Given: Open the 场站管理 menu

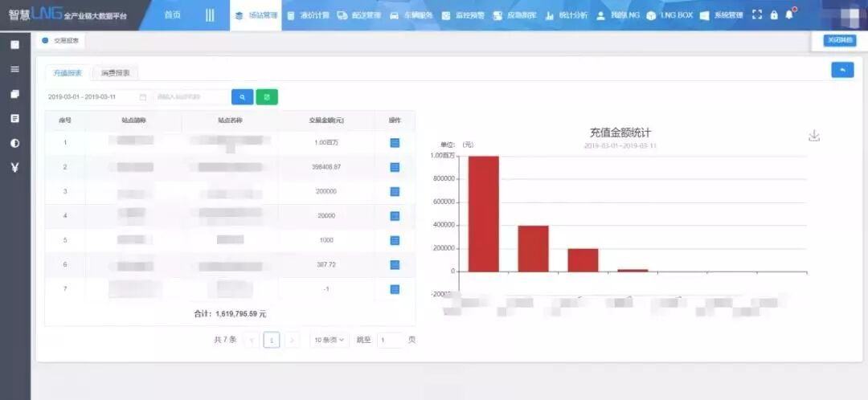Looking at the screenshot, I should (256, 15).
